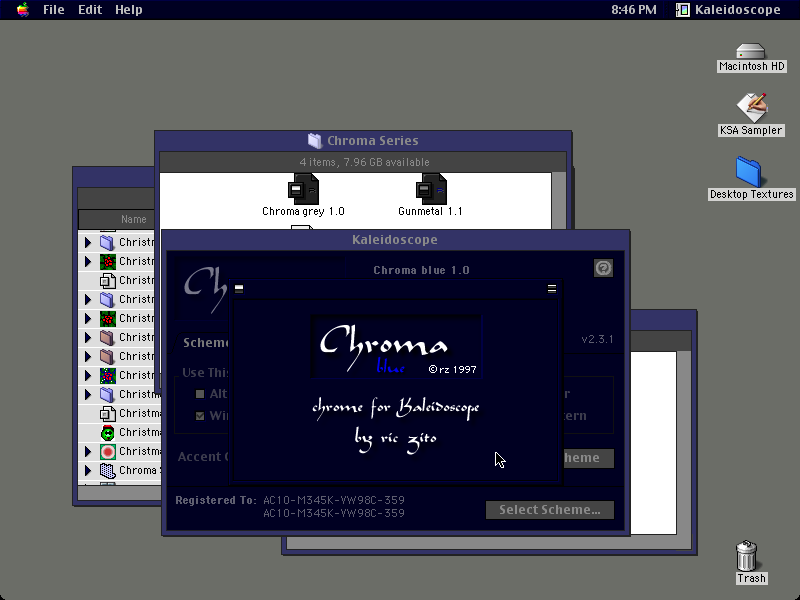Click the Chroma Series window title text
The height and width of the screenshot is (600, 800).
tap(373, 141)
